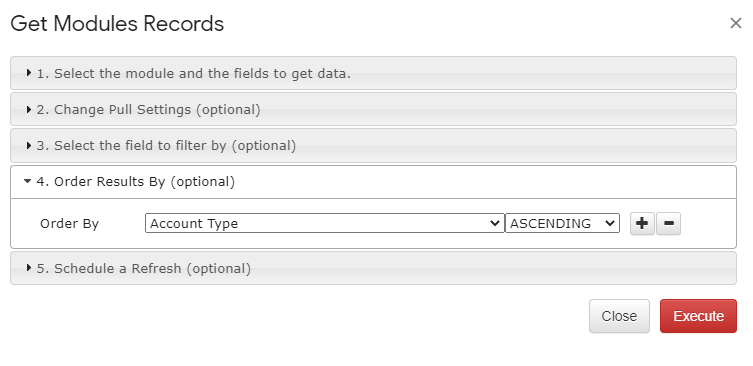Click the chevron on the ASCENDING select
This screenshot has width=753, height=366.
pos(610,223)
